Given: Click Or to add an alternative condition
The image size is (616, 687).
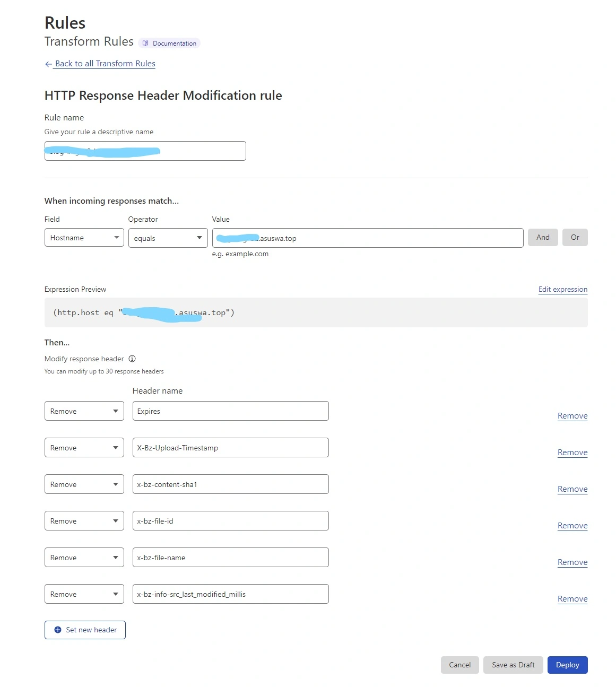Looking at the screenshot, I should pos(575,237).
